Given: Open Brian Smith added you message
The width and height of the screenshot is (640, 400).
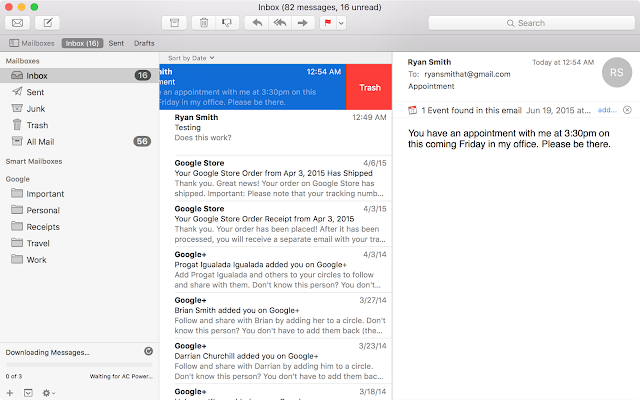Looking at the screenshot, I should click(276, 315).
